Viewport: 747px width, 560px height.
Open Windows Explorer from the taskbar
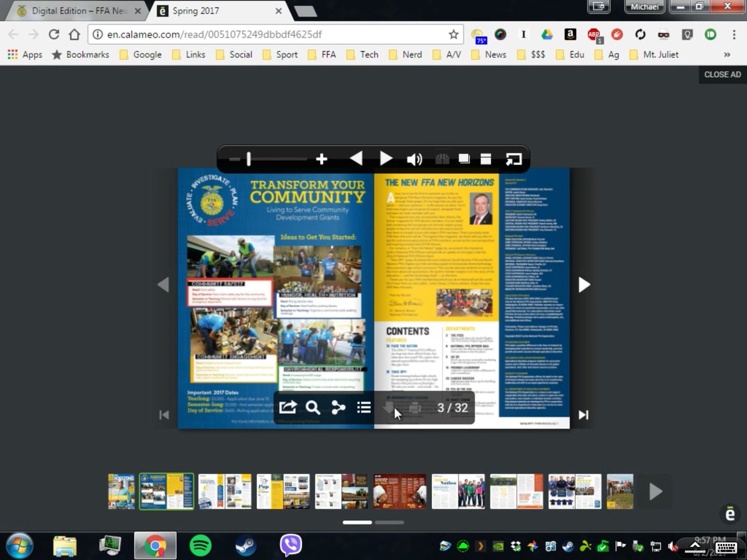pyautogui.click(x=65, y=546)
